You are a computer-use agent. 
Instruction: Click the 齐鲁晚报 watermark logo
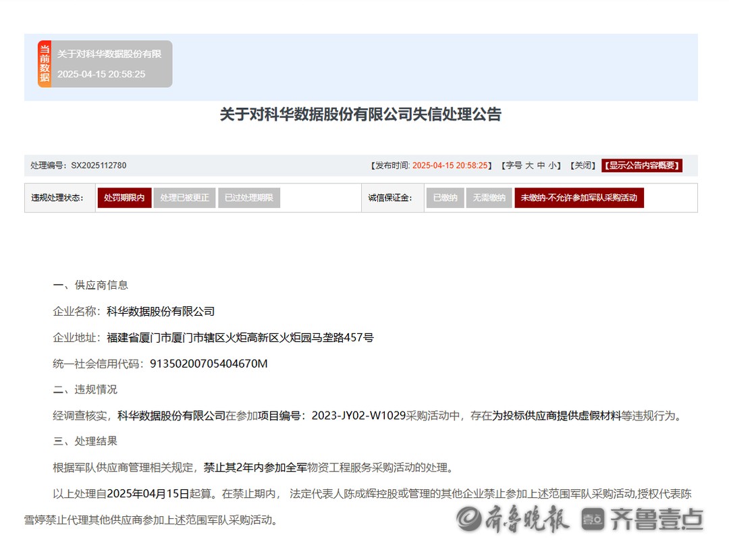point(513,519)
